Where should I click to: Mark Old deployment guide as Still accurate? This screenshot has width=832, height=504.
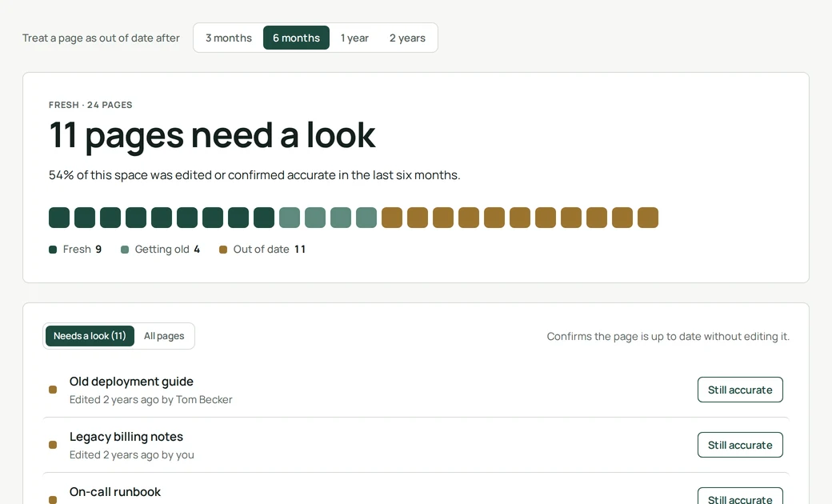click(740, 390)
